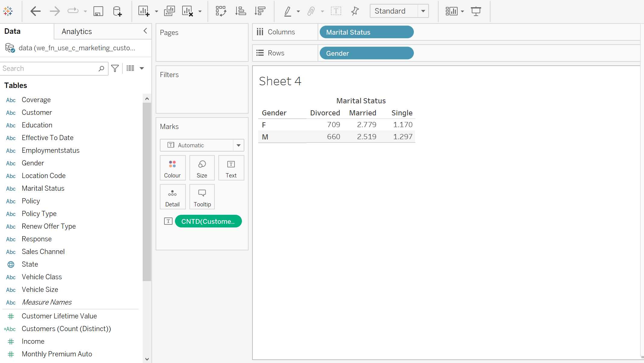Viewport: 644px width, 363px height.
Task: Select the Data tab
Action: 12,31
